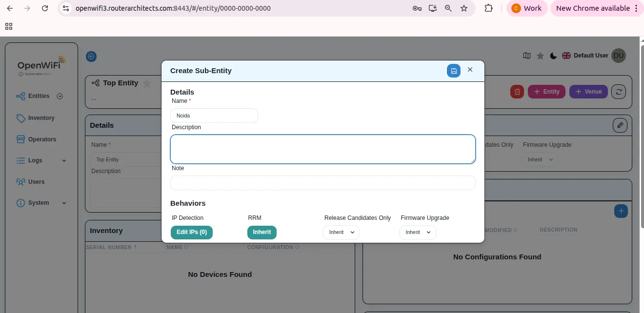Viewport: 644px width, 313px height.
Task: Click the blue back arrow icon
Action: (91, 57)
